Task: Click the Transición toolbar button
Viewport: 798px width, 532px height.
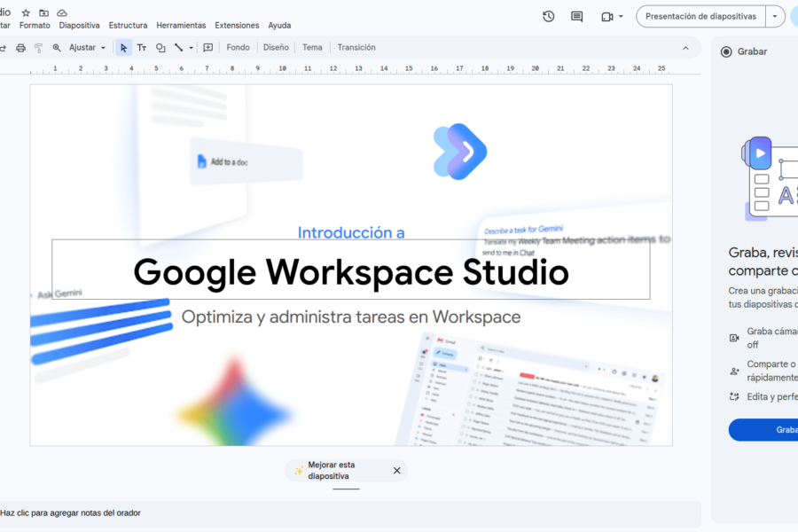Action: pos(356,47)
